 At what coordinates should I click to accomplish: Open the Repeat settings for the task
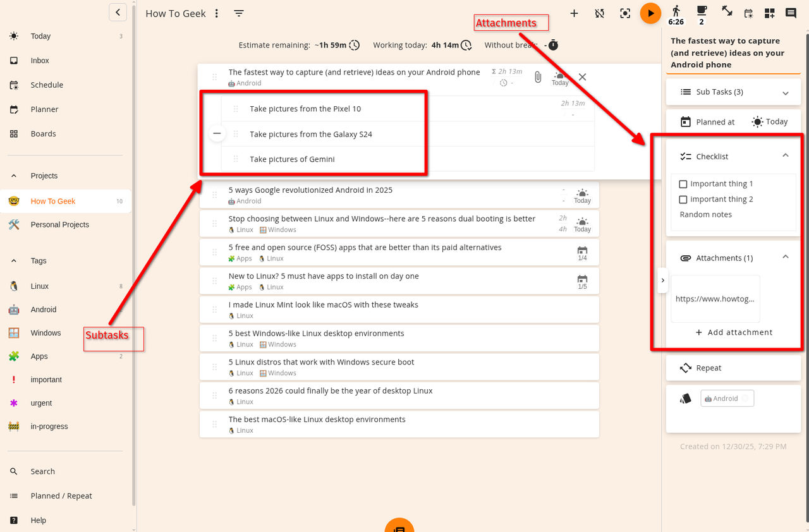point(733,368)
